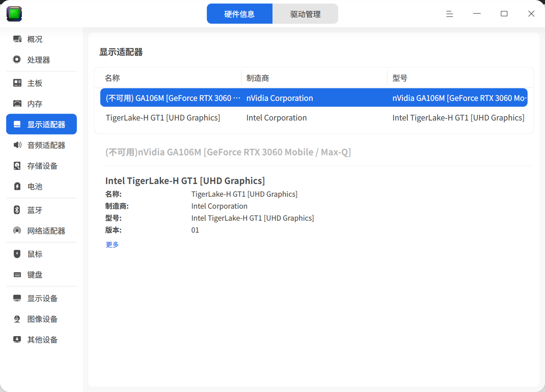
Task: Open the 显示设备 monitor icon
Action: [x=17, y=298]
